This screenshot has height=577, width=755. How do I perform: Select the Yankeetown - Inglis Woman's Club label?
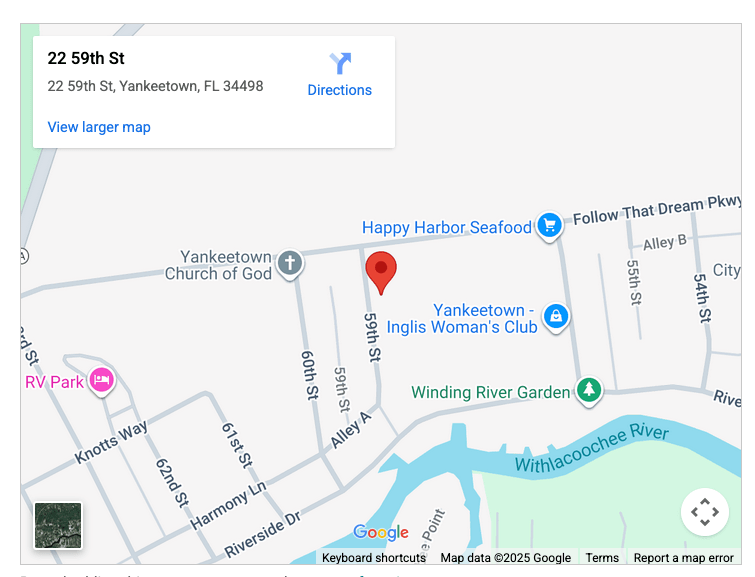tap(462, 318)
